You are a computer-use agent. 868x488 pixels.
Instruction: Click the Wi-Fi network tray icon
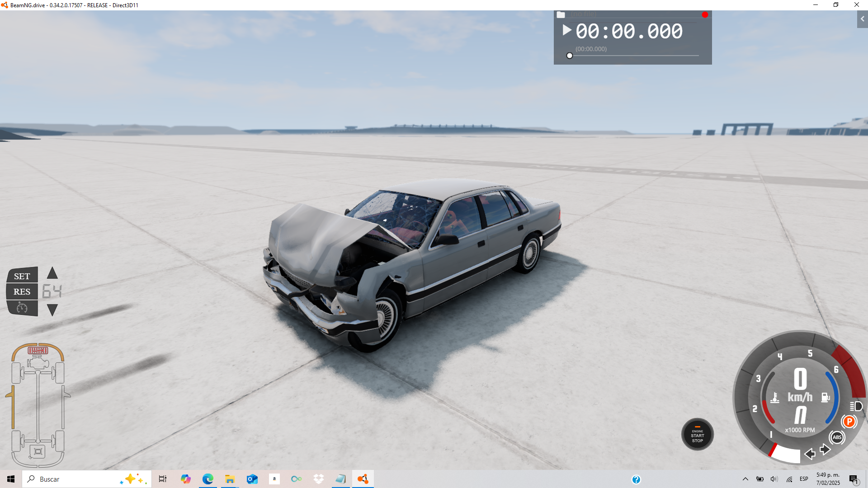click(789, 479)
